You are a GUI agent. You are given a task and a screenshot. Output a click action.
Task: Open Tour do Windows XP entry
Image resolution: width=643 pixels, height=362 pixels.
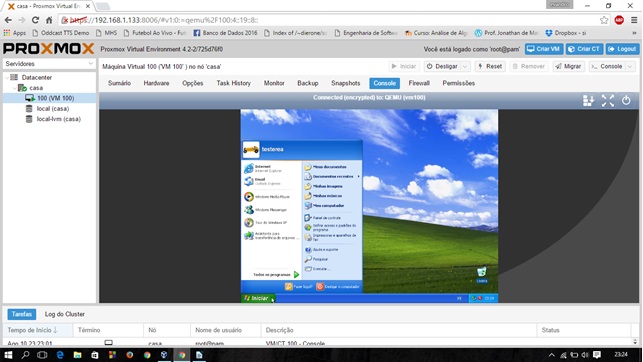click(x=265, y=223)
